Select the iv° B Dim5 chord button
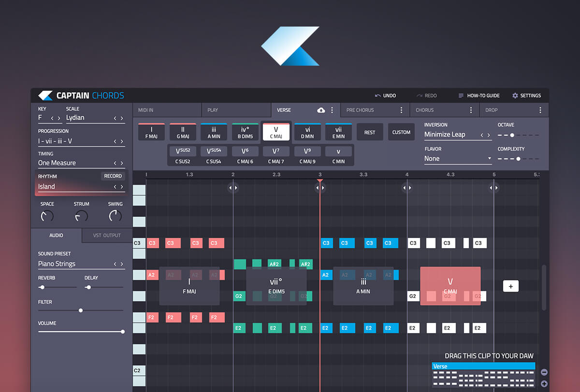The image size is (580, 392). tap(245, 132)
